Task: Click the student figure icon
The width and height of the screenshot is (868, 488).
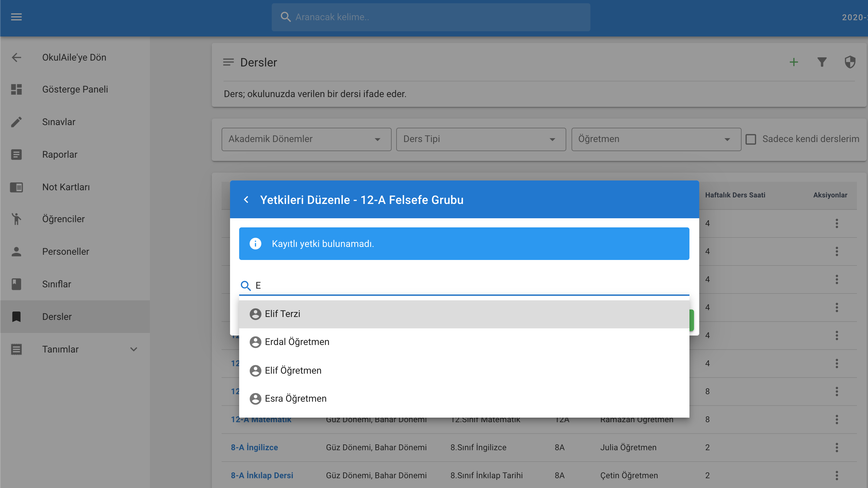Action: coord(16,219)
